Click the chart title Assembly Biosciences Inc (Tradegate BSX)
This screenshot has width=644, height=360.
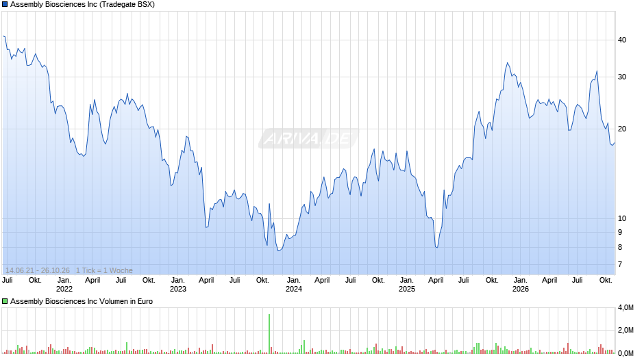82,5
